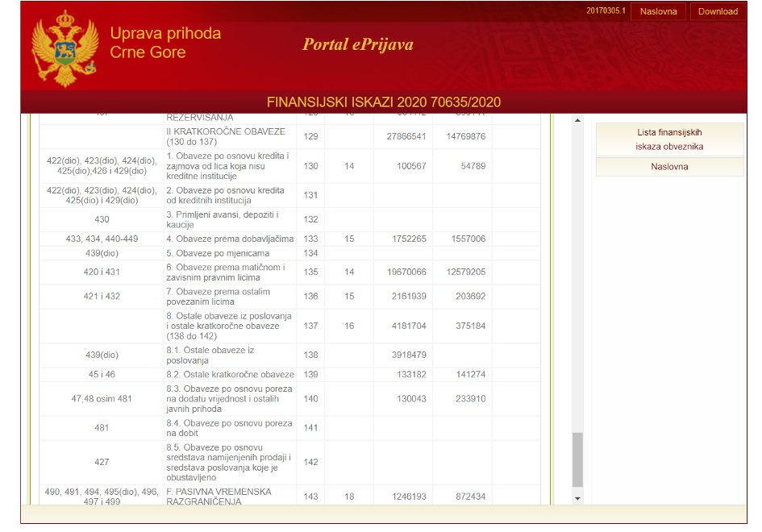This screenshot has width=762, height=532.
Task: Click the scrollbar down arrow
Action: tap(577, 498)
